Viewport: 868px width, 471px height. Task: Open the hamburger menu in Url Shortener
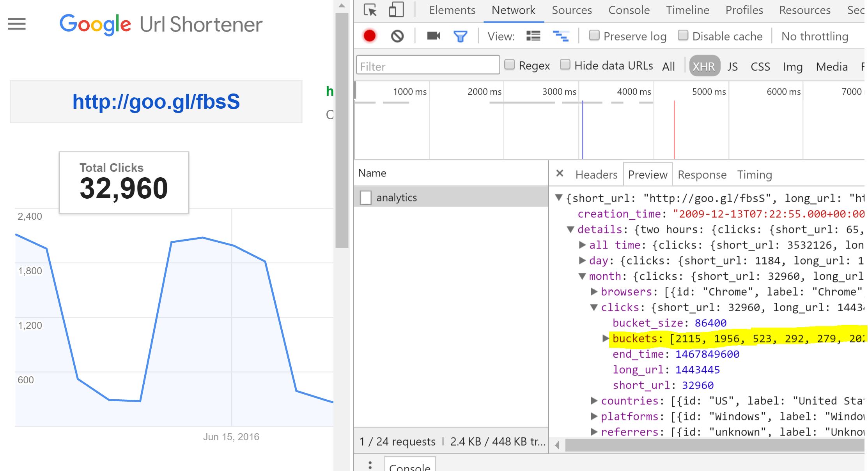click(17, 24)
